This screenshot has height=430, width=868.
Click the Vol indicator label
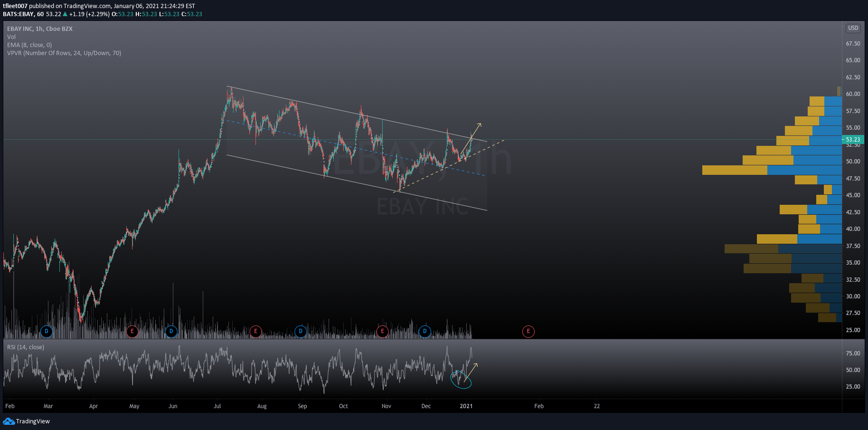coord(11,37)
